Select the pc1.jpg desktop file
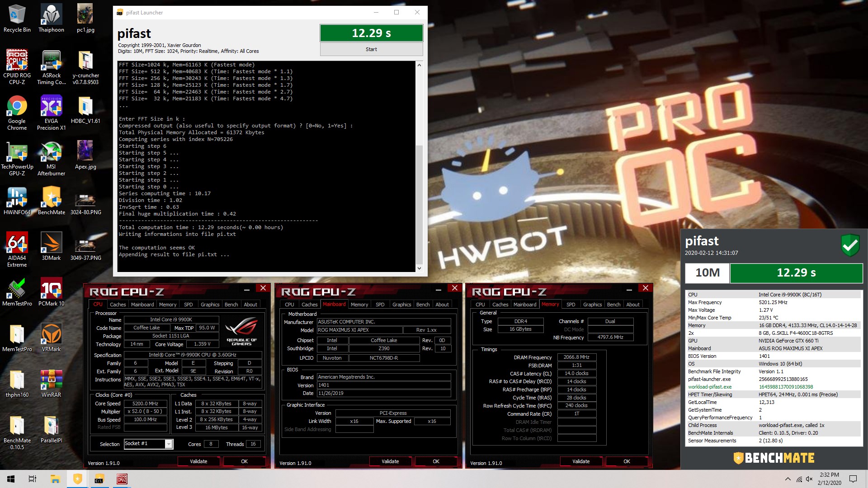Viewport: 868px width, 488px height. 85,19
